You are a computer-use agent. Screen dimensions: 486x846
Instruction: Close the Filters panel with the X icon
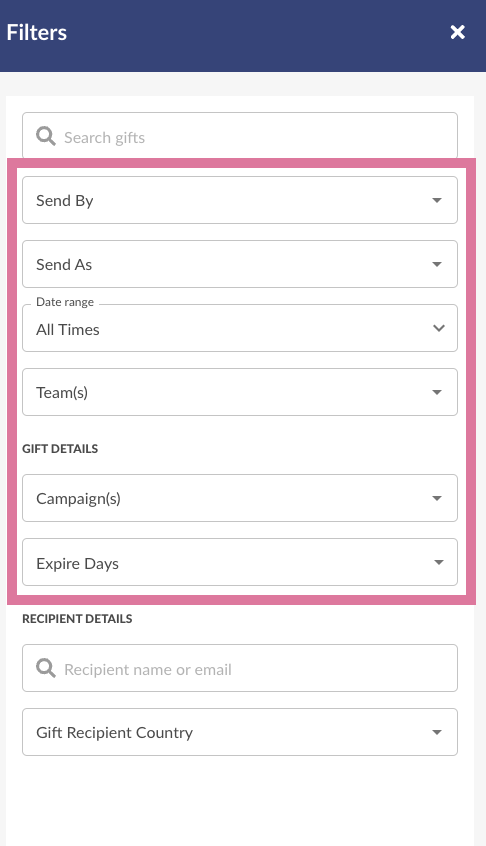click(x=457, y=32)
